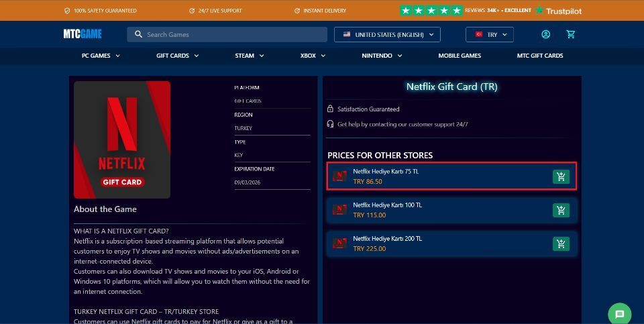Open the MTC Gift Cards menu item

pyautogui.click(x=540, y=56)
